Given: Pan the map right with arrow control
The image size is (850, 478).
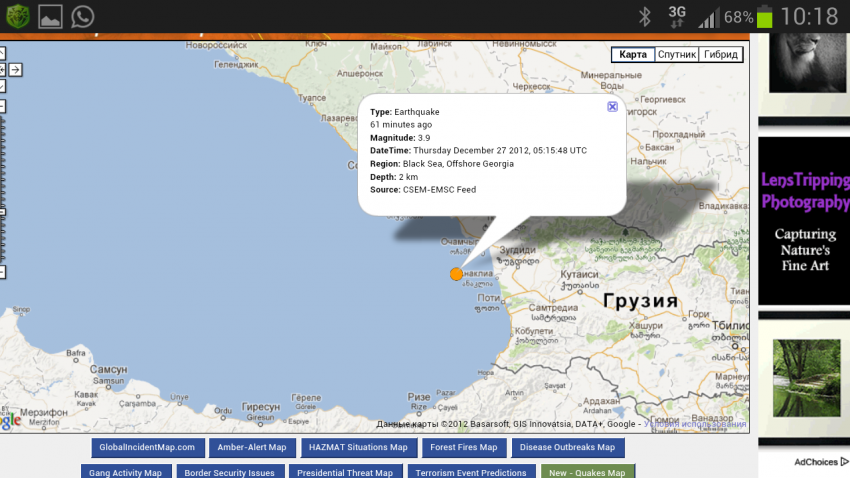Looking at the screenshot, I should point(17,70).
